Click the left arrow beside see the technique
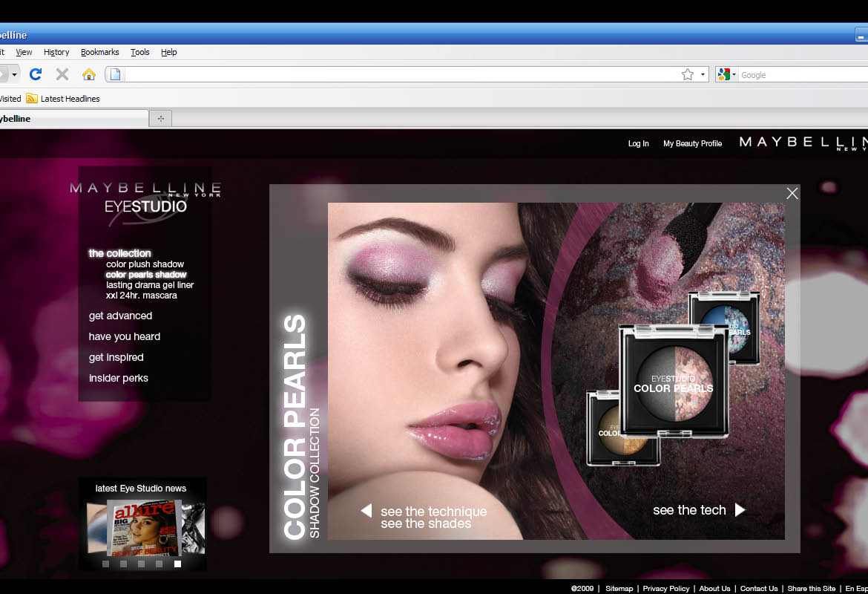The image size is (868, 594). [x=366, y=510]
